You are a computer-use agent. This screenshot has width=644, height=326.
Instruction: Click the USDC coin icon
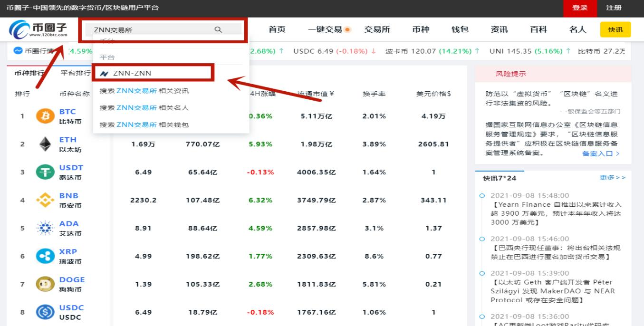point(45,312)
